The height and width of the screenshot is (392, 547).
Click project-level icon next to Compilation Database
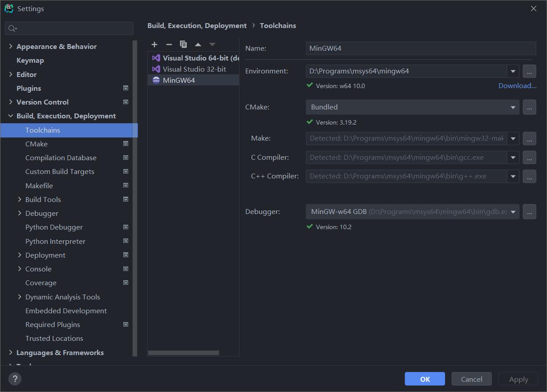pyautogui.click(x=126, y=158)
